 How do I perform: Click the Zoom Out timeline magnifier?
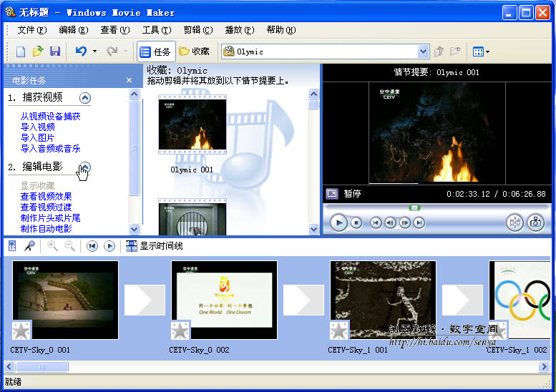69,245
